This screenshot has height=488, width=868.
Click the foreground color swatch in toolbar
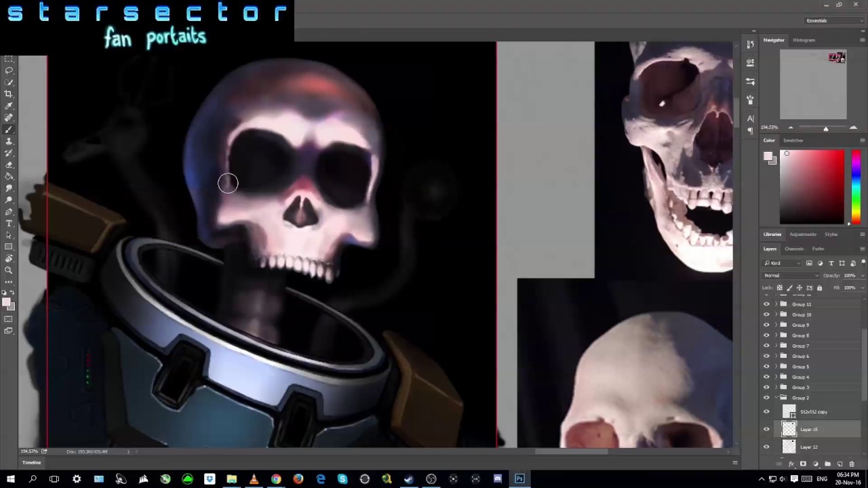[x=6, y=302]
